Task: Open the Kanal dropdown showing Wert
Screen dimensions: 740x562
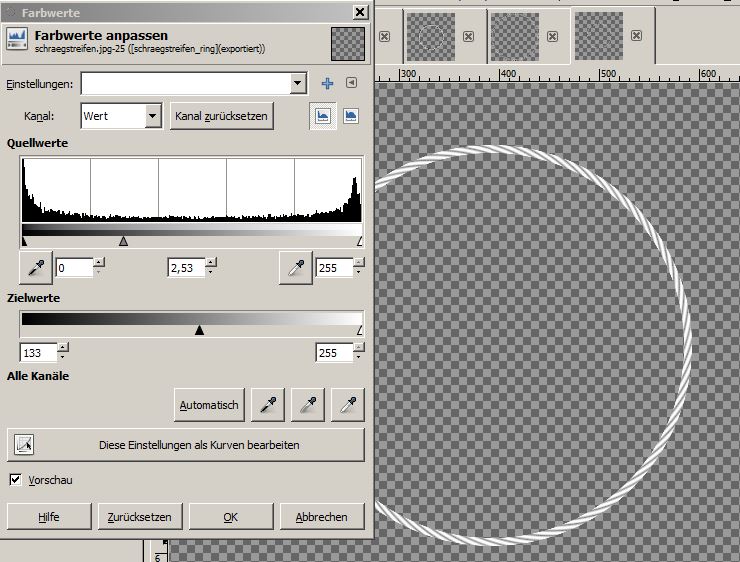Action: coord(152,116)
